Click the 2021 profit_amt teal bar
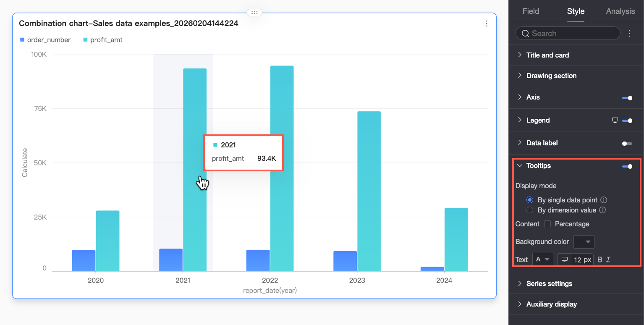The width and height of the screenshot is (644, 325). point(195,170)
